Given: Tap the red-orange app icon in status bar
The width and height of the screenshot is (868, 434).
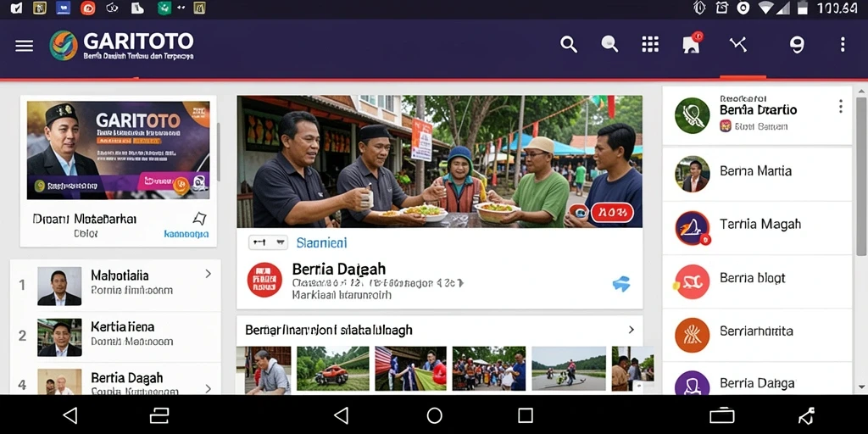Looking at the screenshot, I should [x=87, y=8].
